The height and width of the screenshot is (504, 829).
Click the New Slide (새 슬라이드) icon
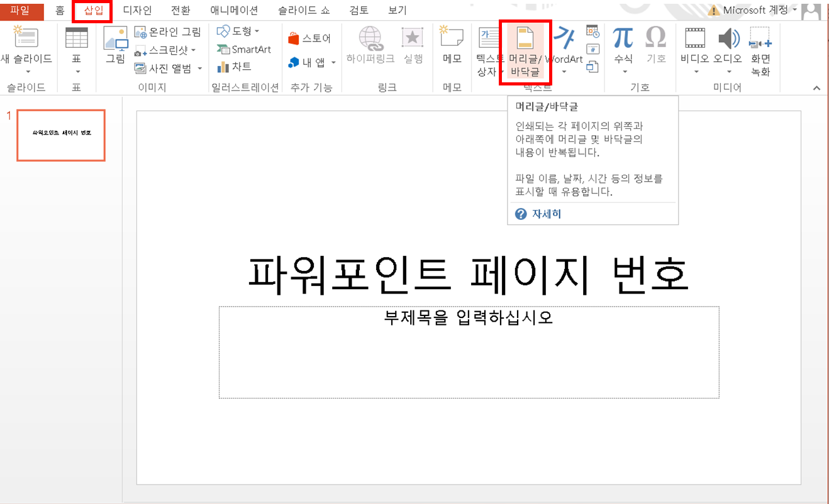pyautogui.click(x=26, y=38)
